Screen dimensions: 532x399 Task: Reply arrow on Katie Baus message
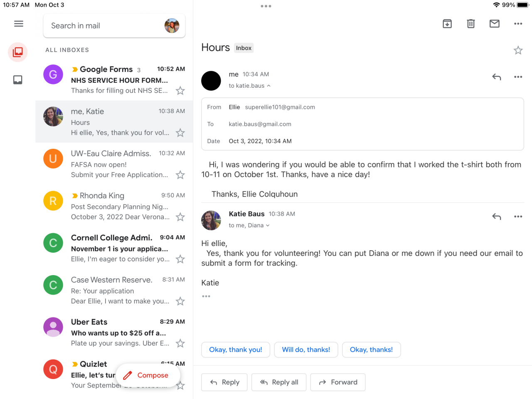point(497,217)
